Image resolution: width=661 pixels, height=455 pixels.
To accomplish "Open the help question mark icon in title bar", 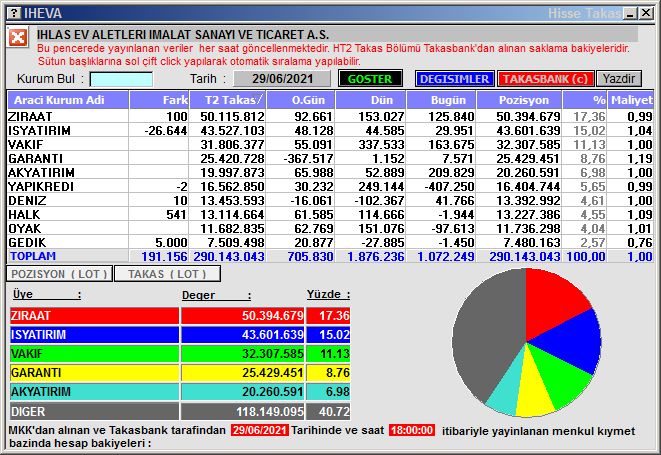I will tap(14, 13).
